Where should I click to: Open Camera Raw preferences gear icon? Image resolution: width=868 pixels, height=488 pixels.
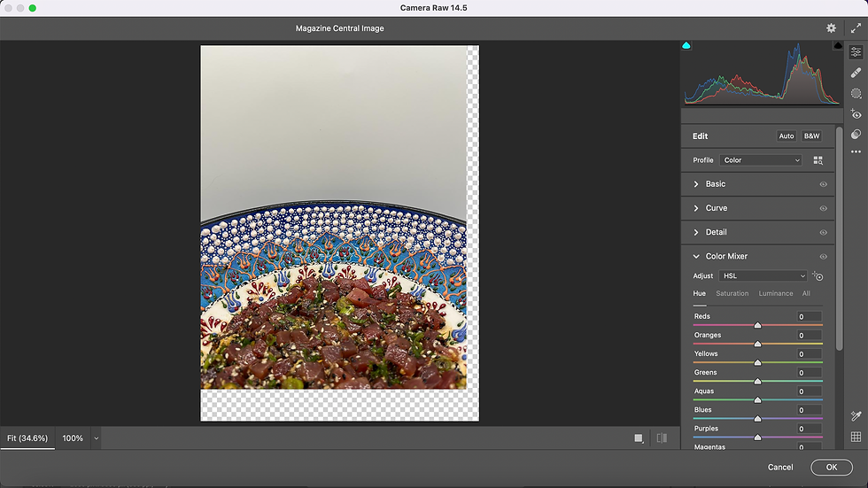(831, 27)
